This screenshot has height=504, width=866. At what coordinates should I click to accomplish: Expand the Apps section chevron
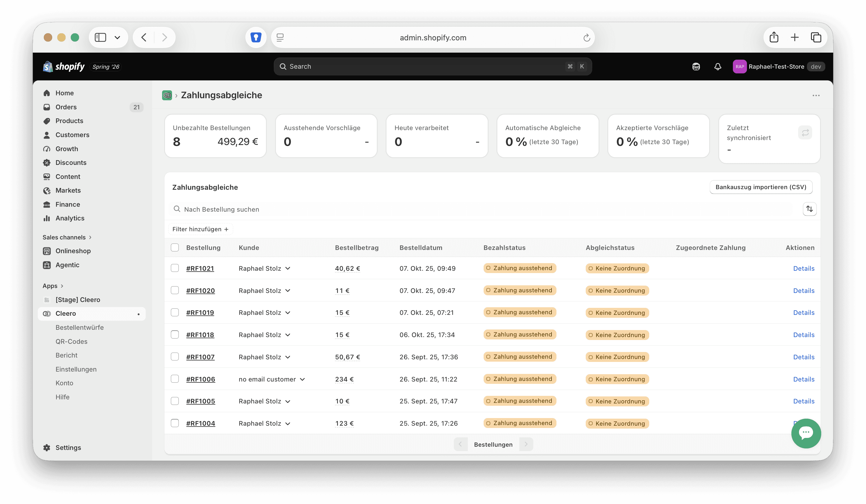[62, 286]
